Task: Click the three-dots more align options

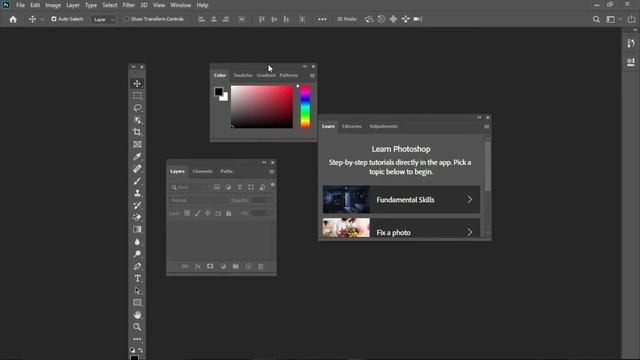Action: (322, 19)
